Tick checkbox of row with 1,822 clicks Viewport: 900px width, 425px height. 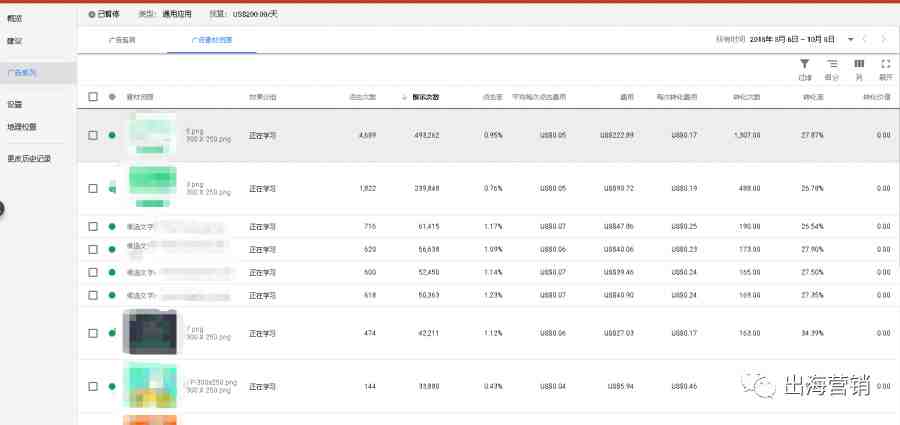coord(93,188)
